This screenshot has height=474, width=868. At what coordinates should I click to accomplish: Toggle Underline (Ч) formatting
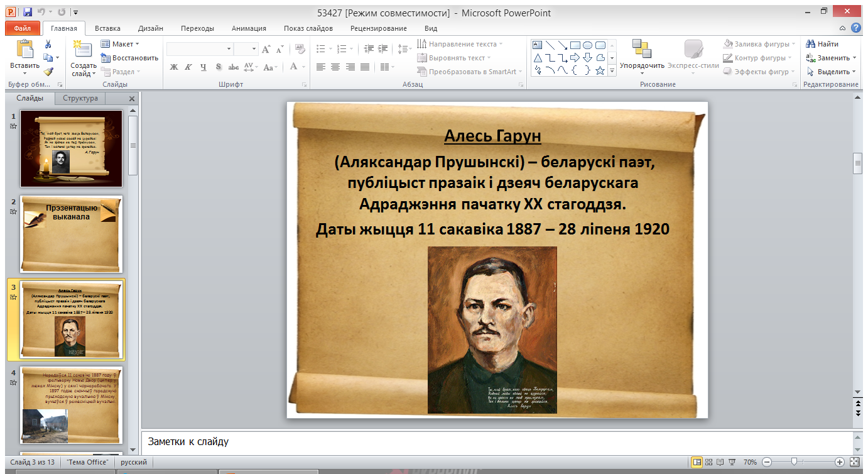click(x=203, y=67)
